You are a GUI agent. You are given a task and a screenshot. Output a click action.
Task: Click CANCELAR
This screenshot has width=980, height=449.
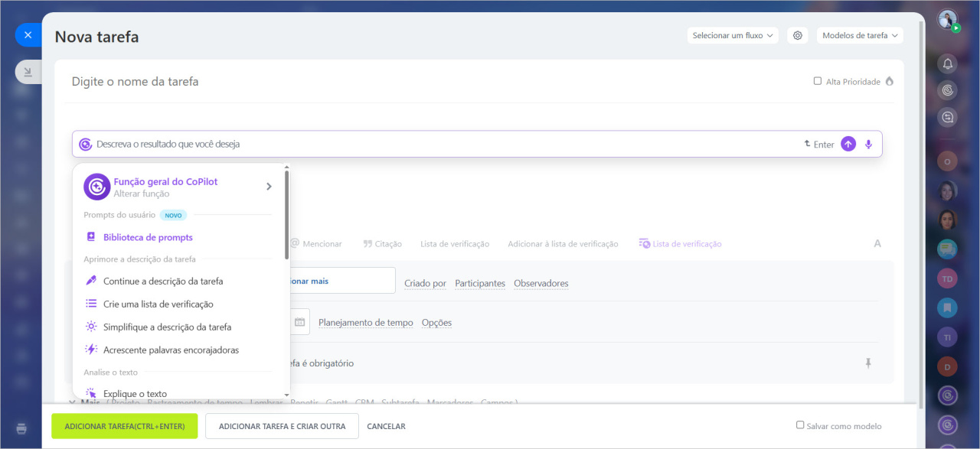(387, 426)
